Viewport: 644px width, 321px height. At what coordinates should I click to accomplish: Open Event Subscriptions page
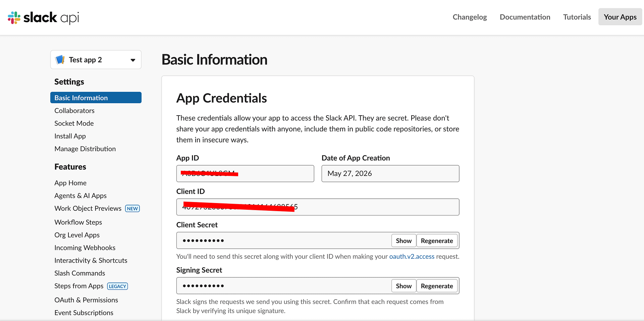[84, 313]
